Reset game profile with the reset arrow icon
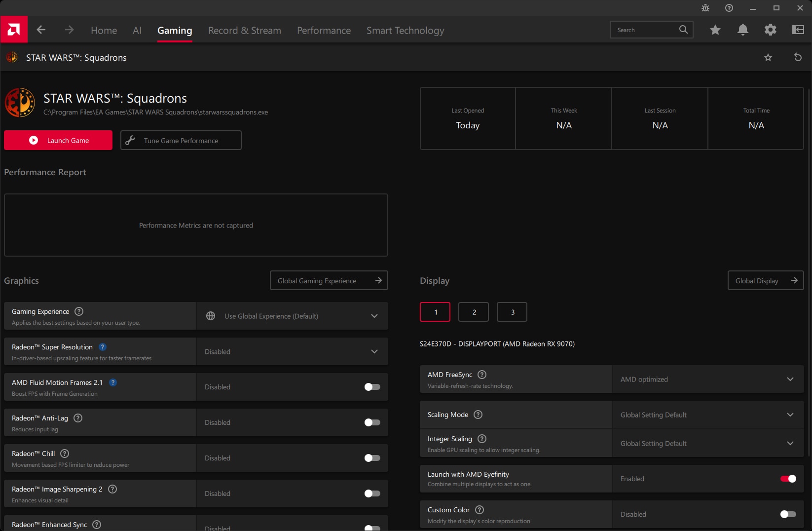812x531 pixels. click(x=798, y=57)
